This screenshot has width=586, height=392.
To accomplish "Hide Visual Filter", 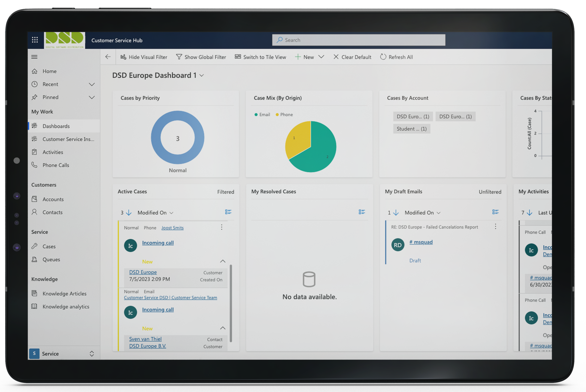I will point(144,57).
